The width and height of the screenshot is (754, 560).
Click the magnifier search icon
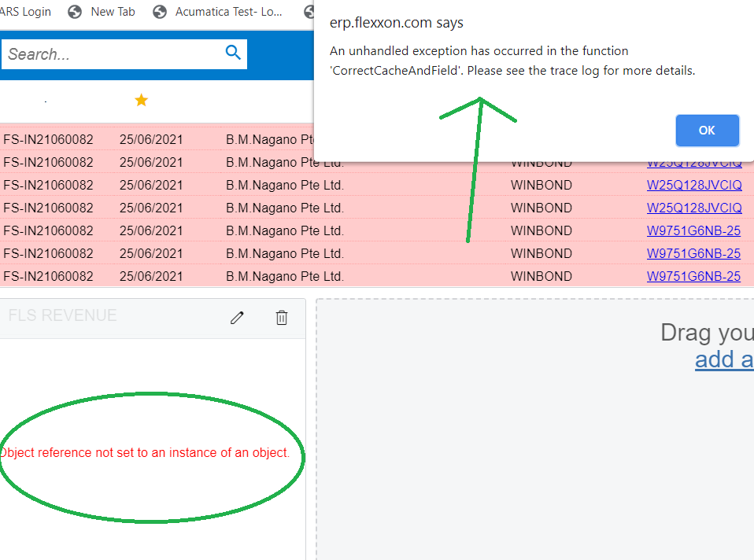click(233, 53)
